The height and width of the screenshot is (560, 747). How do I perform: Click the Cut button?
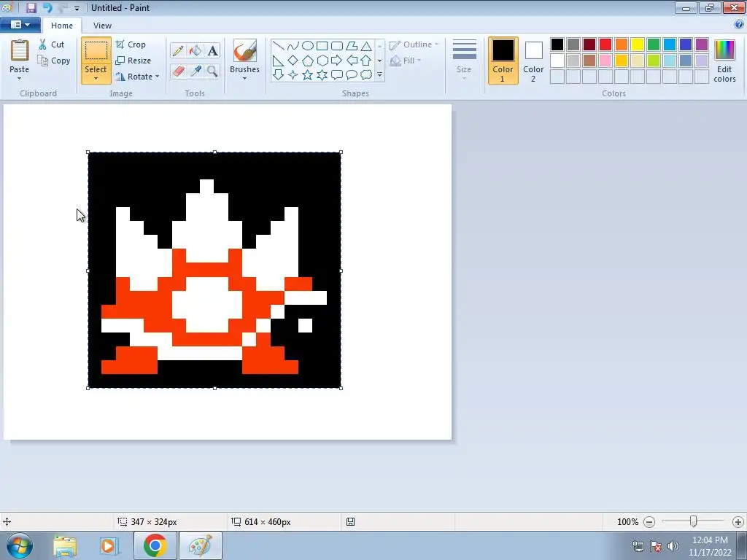(x=52, y=44)
